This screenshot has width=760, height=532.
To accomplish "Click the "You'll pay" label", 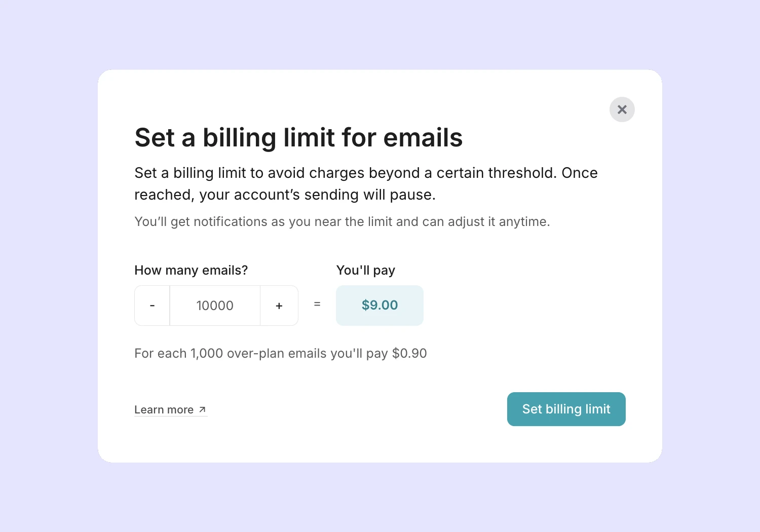I will tap(365, 270).
